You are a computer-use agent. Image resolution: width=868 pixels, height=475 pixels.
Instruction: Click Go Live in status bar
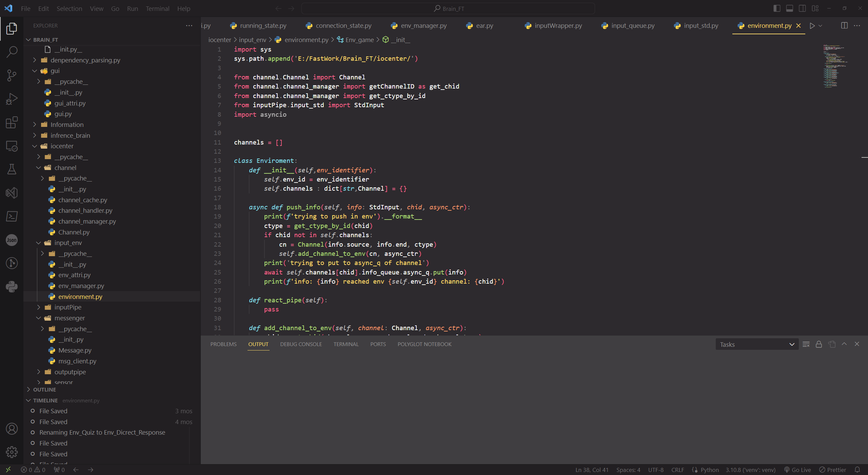tap(797, 470)
